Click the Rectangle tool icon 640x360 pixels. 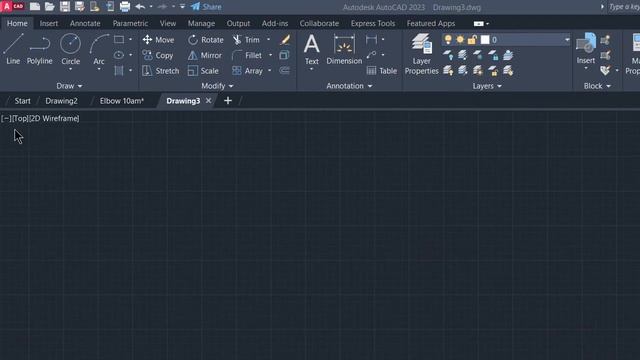tap(119, 40)
